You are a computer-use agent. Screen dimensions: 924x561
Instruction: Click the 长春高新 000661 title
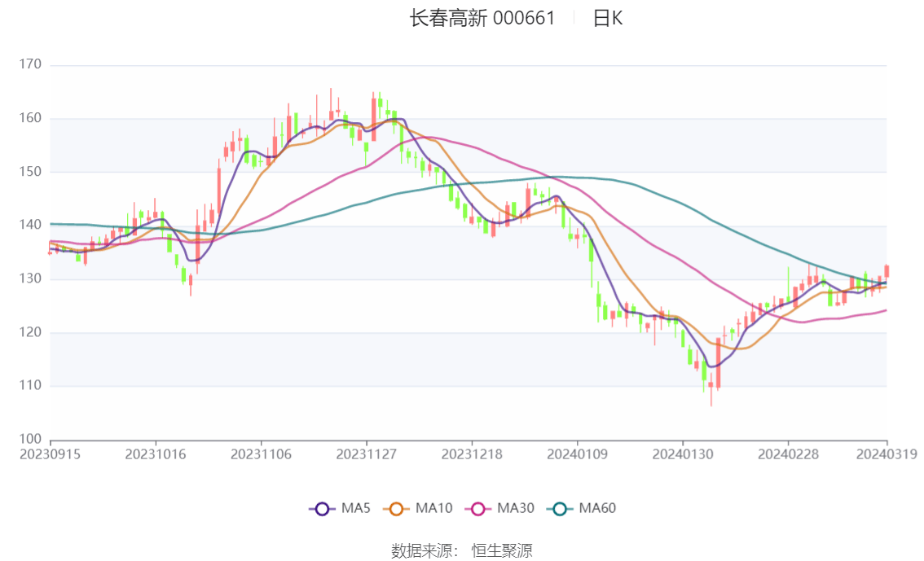pos(480,17)
